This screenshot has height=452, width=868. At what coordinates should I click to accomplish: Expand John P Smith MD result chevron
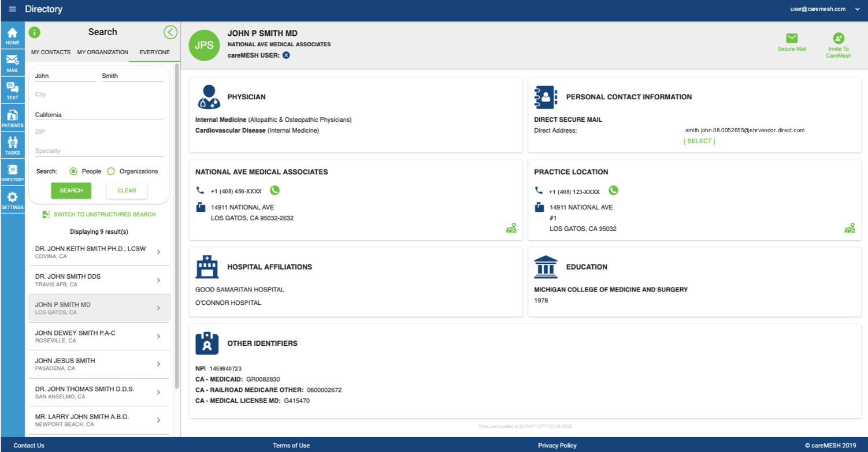point(158,308)
